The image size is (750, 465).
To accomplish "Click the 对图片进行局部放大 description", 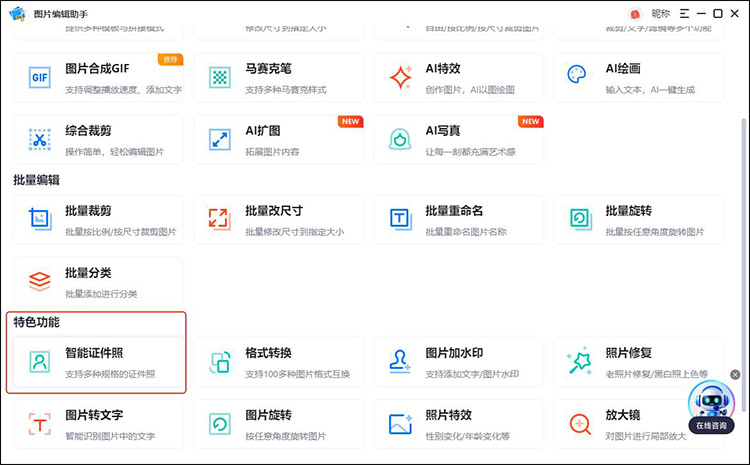I will click(646, 436).
